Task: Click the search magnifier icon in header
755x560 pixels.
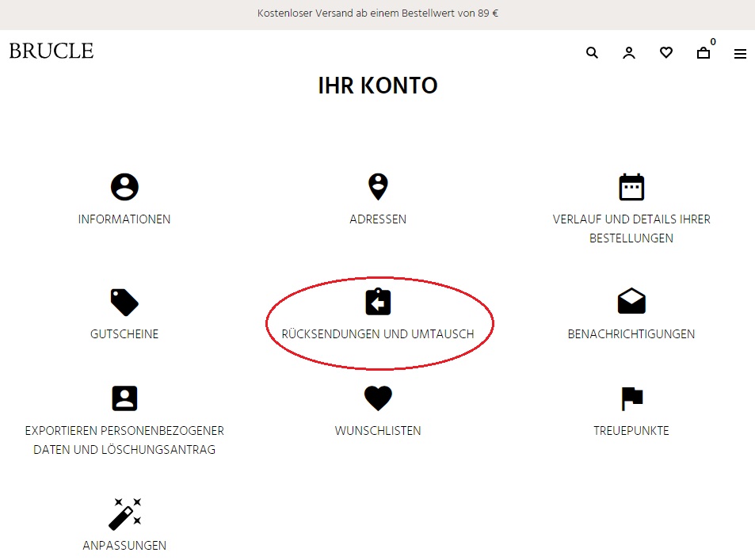Action: click(x=592, y=53)
